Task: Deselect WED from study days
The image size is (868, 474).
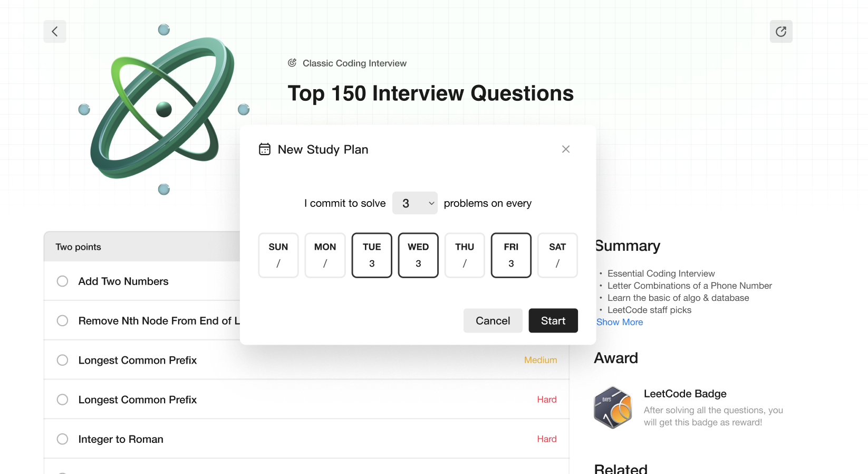Action: point(418,255)
